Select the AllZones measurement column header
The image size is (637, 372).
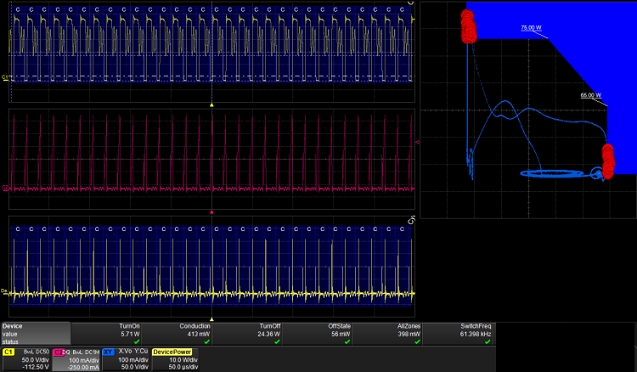point(409,326)
